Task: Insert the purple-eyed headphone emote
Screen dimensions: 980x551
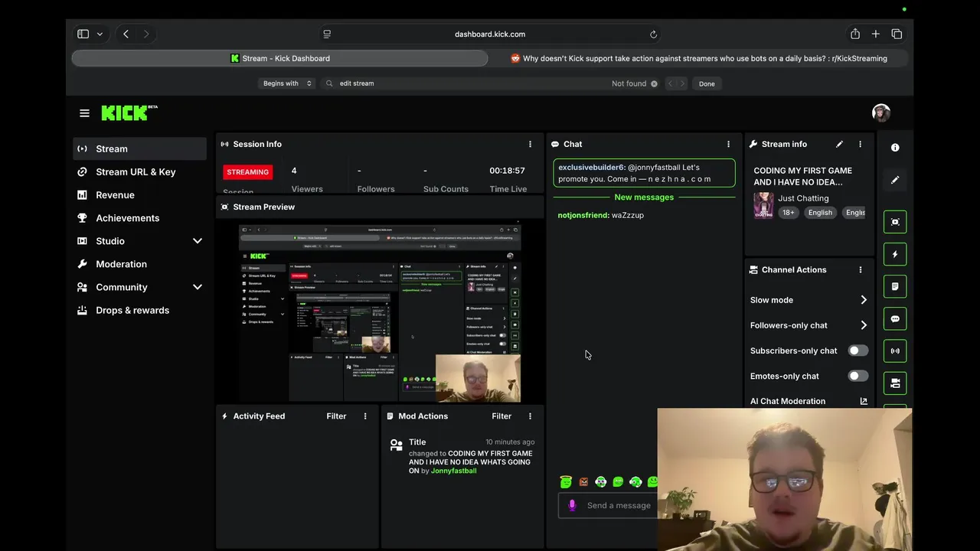Action: click(x=601, y=481)
